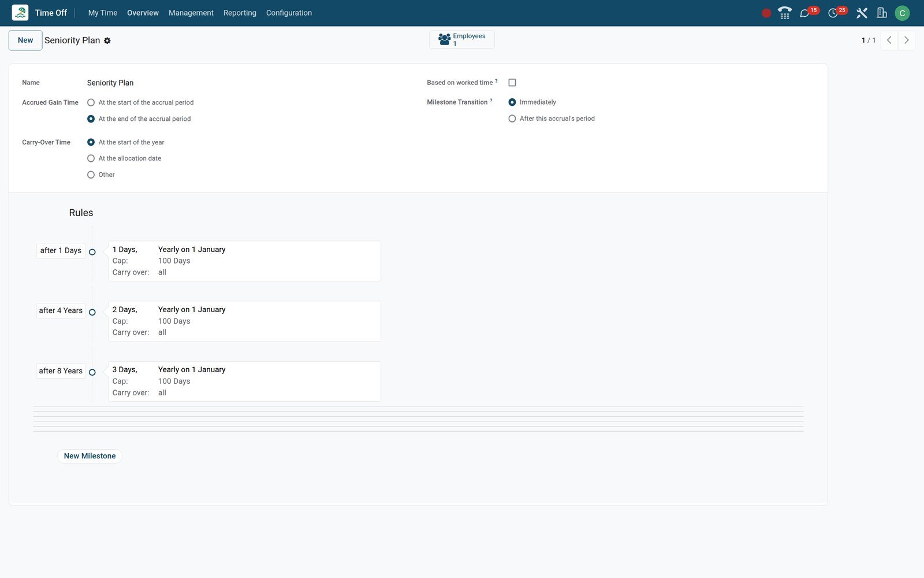Select carry-over Other option
This screenshot has height=578, width=924.
click(x=91, y=175)
